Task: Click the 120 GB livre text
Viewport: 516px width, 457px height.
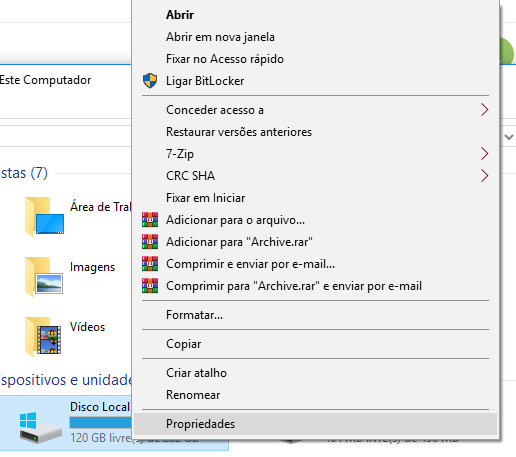Action: (101, 438)
